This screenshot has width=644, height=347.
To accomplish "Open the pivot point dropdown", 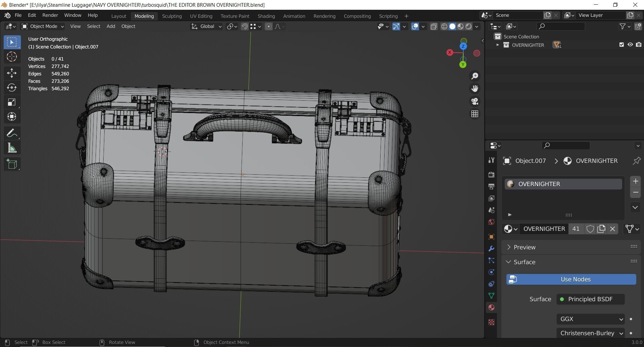I will (232, 26).
